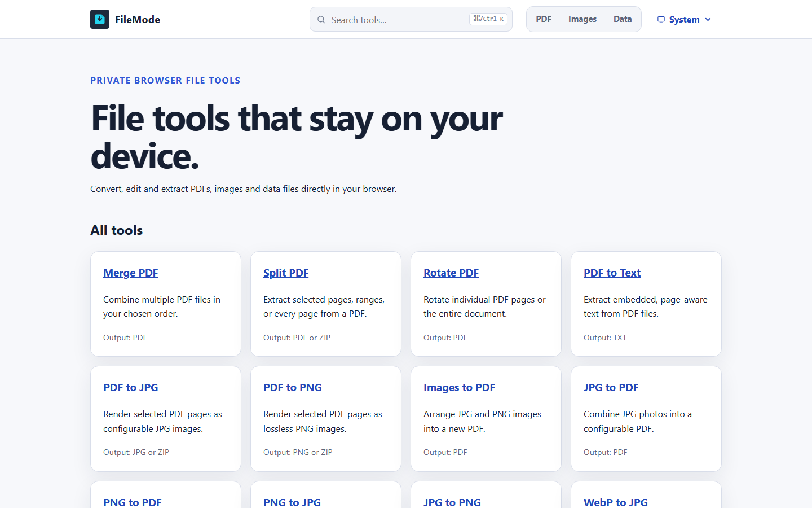The width and height of the screenshot is (812, 508).
Task: Click the search magnifier icon
Action: [321, 20]
